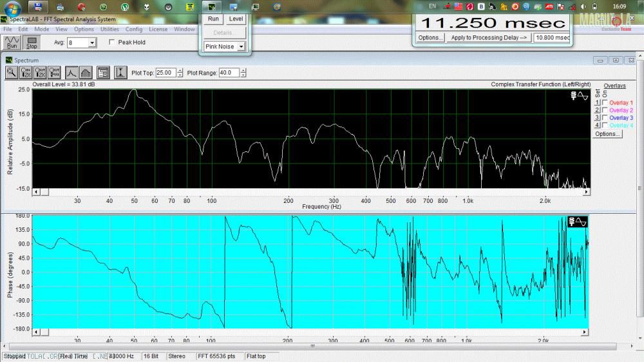Open the spectrum plot properties icon

pos(102,73)
